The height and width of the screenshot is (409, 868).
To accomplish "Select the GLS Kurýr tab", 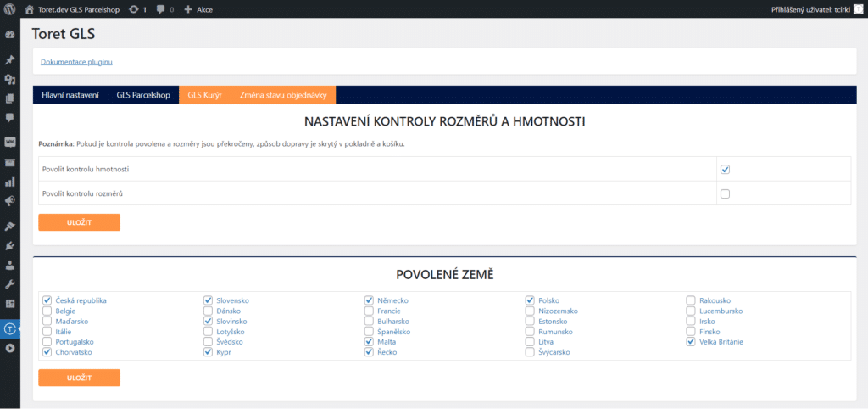I will click(x=205, y=95).
